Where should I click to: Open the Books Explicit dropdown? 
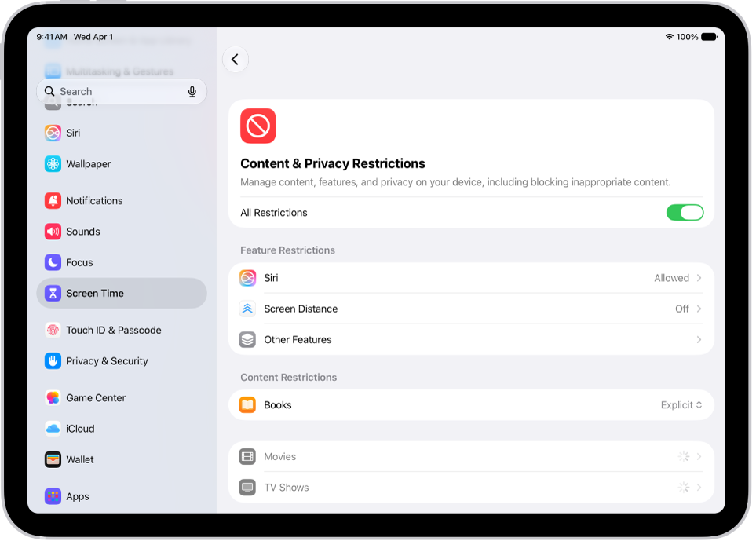click(681, 405)
